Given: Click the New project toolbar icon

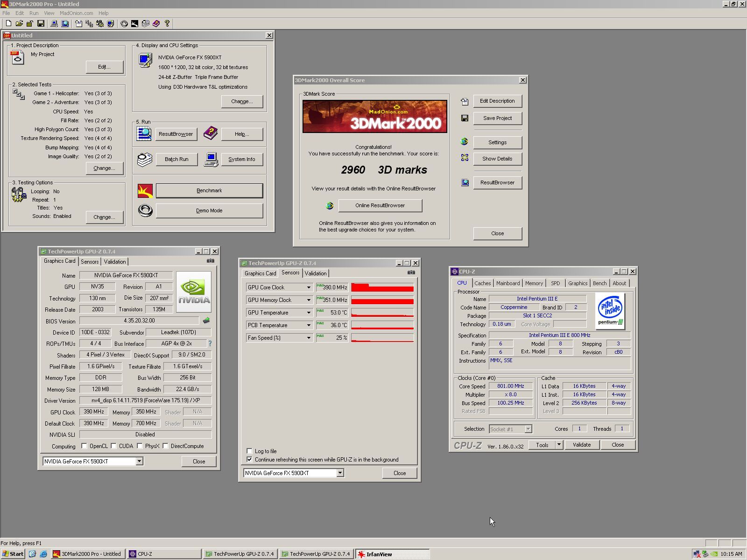Looking at the screenshot, I should [x=8, y=23].
